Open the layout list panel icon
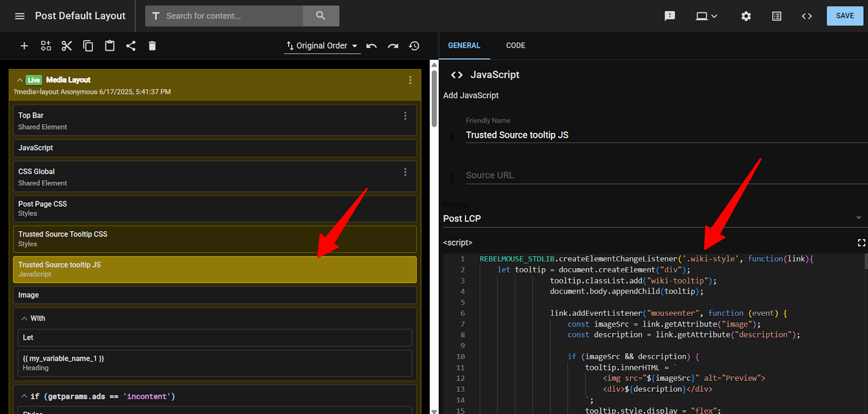Screen dimensions: 868x414 click(x=777, y=16)
